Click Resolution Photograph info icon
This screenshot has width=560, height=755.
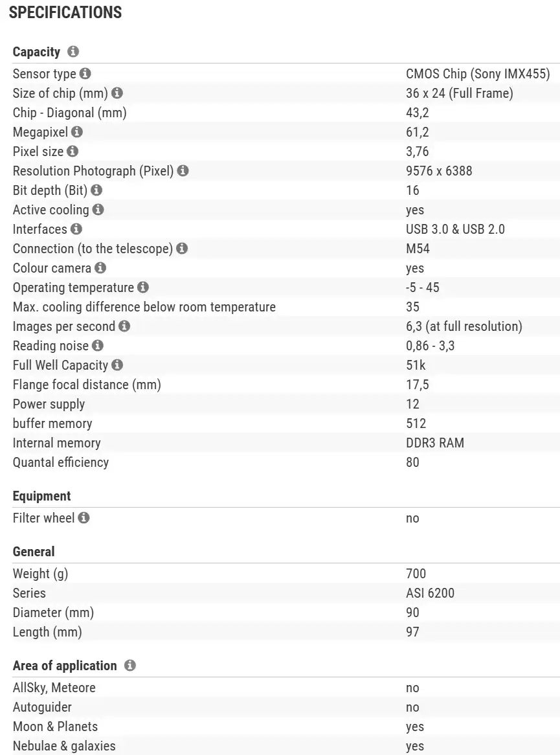(183, 171)
